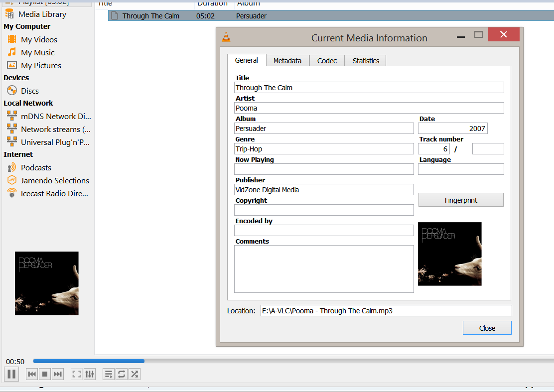Close the Media Information window with X
This screenshot has height=392, width=554.
504,34
